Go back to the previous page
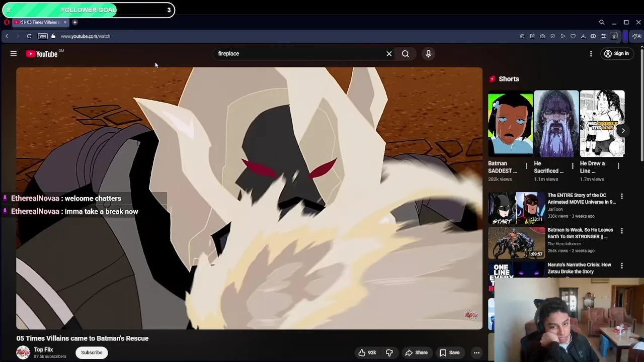 pyautogui.click(x=7, y=36)
